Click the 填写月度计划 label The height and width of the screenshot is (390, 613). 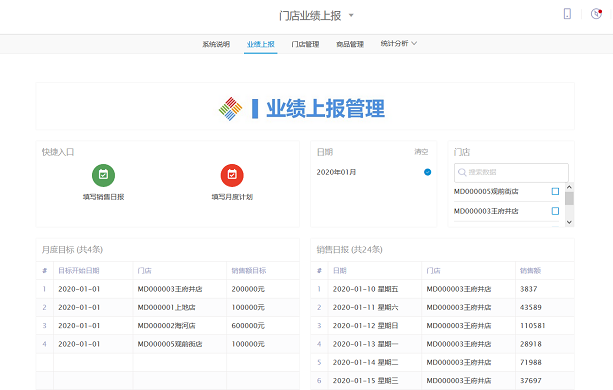[232, 197]
